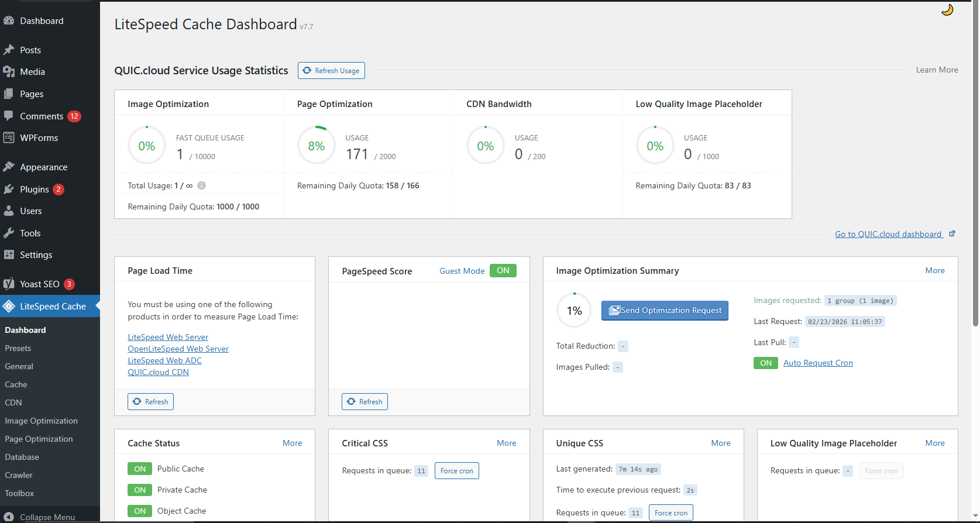Click the Appearance brush icon
This screenshot has width=980, height=523.
[x=9, y=167]
